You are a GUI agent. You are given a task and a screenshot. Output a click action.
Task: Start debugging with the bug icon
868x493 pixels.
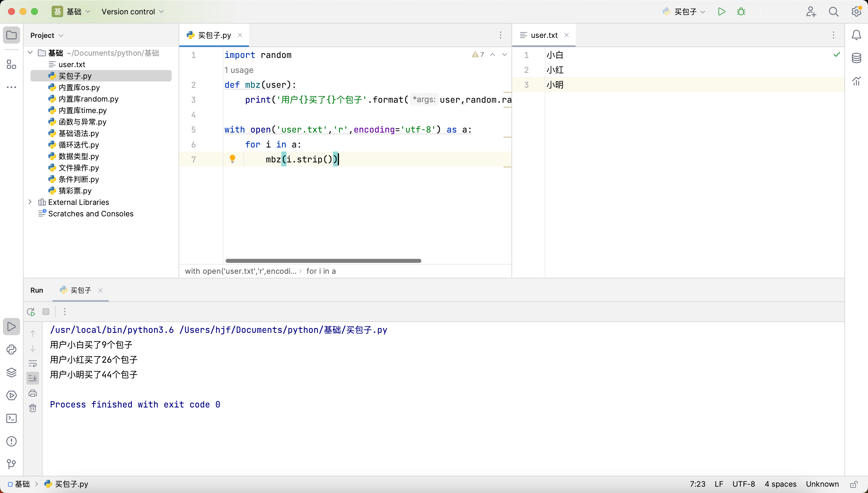point(741,11)
